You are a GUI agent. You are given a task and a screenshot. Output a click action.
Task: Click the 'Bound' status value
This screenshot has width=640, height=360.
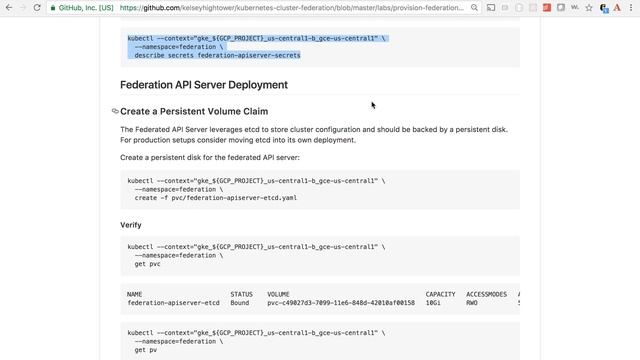(x=240, y=303)
